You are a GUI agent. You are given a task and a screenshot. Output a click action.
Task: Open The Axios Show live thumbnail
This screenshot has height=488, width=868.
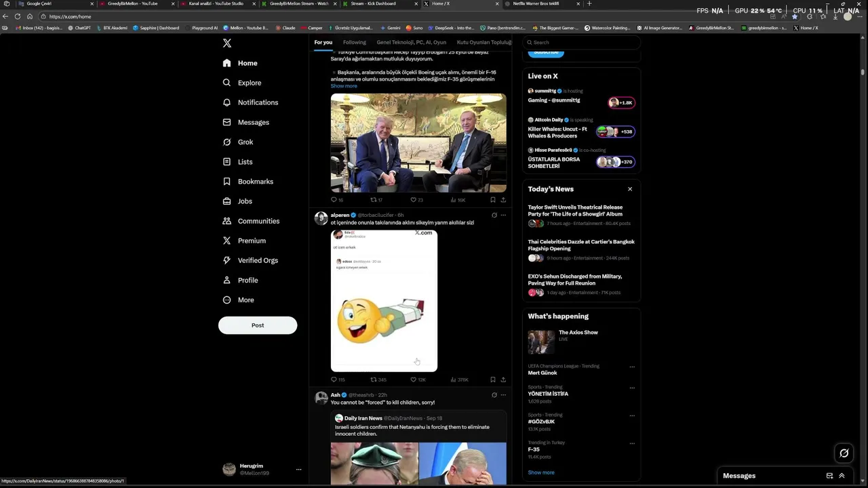pyautogui.click(x=541, y=342)
